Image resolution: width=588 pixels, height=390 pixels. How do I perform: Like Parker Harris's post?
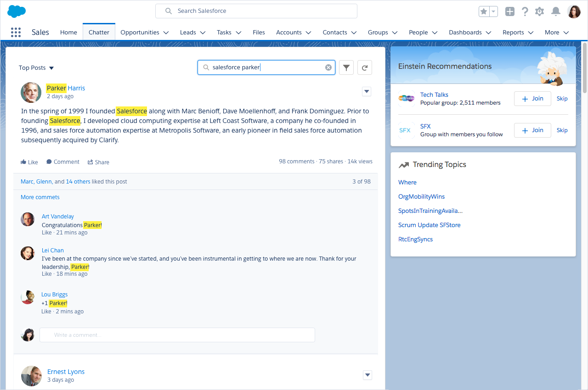[x=29, y=162]
